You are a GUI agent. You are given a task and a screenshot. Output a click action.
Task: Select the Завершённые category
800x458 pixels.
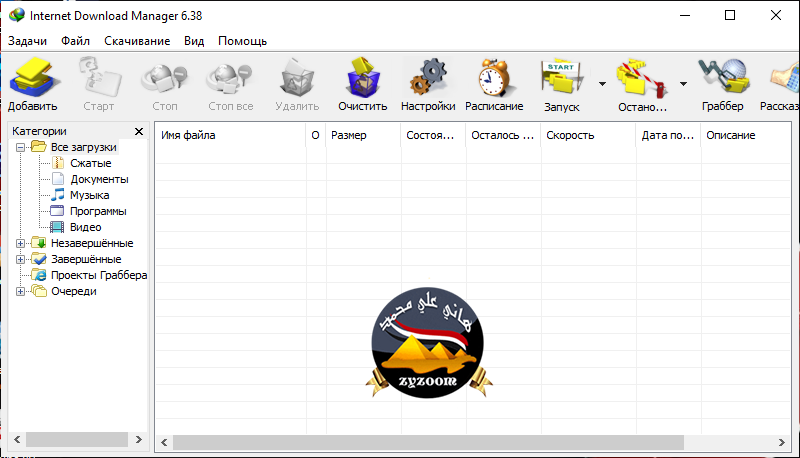click(86, 259)
